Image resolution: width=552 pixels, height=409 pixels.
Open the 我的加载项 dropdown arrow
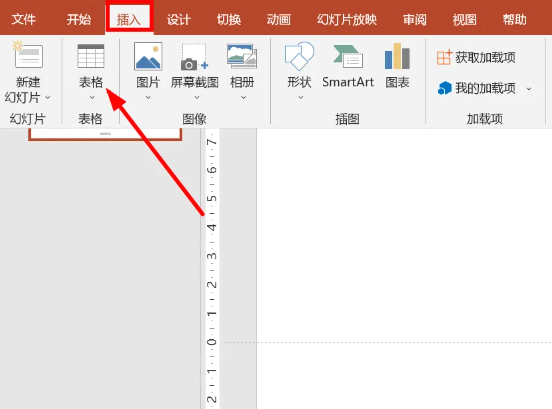[x=529, y=89]
